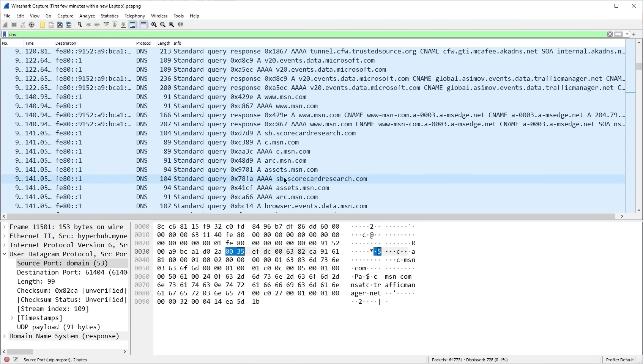The height and width of the screenshot is (364, 643).
Task: Clear the dns display filter
Action: point(610,34)
